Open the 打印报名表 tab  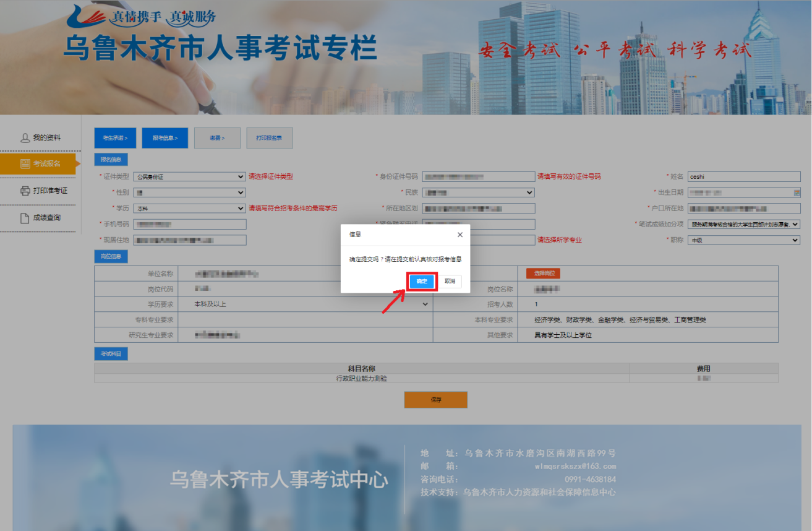(269, 138)
